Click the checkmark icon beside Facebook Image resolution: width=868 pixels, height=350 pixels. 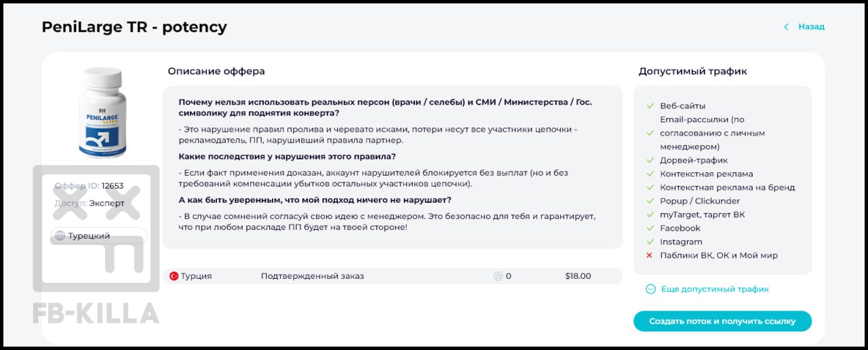tap(650, 229)
